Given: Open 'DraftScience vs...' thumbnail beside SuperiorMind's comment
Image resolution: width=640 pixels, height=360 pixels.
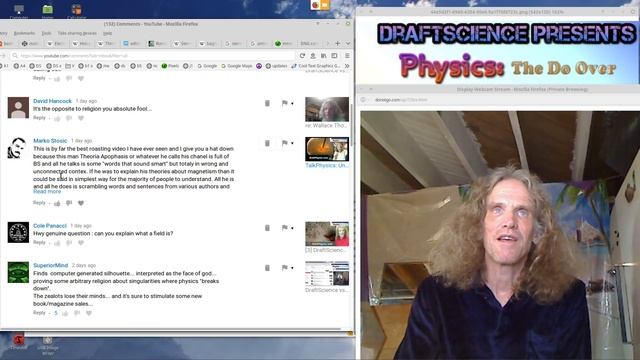Looking at the screenshot, I should click(x=327, y=274).
